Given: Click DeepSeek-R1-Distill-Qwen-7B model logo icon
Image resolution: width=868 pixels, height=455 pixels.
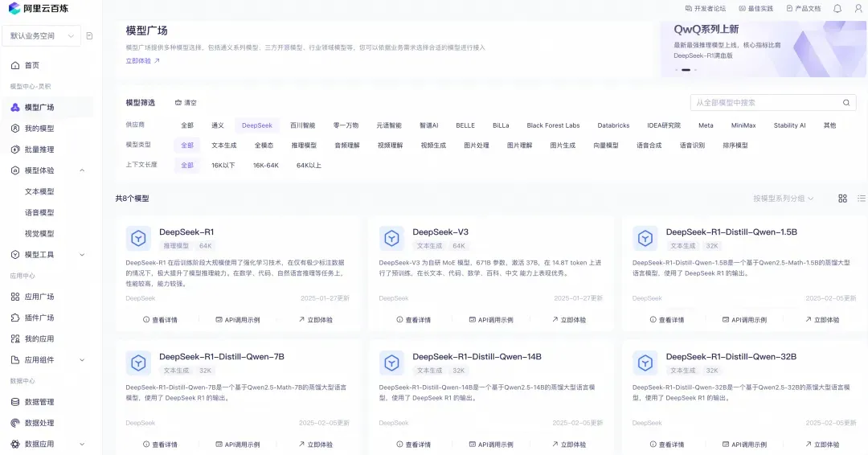Looking at the screenshot, I should click(138, 363).
